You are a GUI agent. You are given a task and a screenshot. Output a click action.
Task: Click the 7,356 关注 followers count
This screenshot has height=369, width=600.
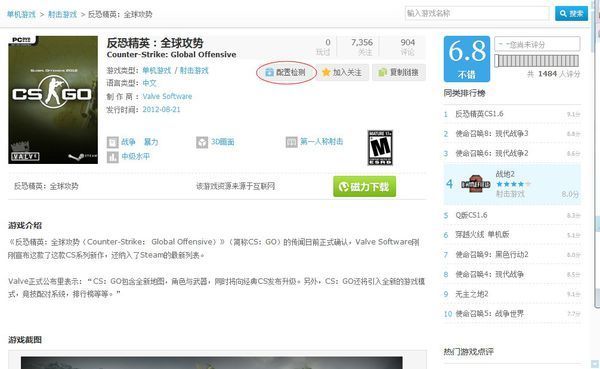(362, 47)
